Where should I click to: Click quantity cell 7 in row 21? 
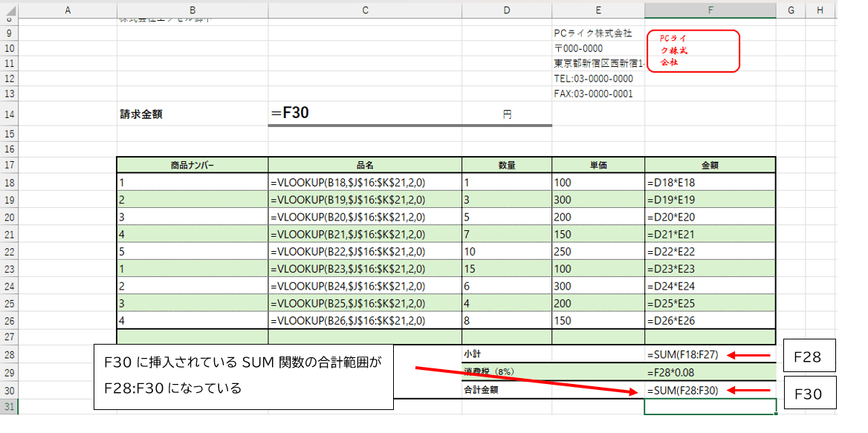click(x=507, y=234)
